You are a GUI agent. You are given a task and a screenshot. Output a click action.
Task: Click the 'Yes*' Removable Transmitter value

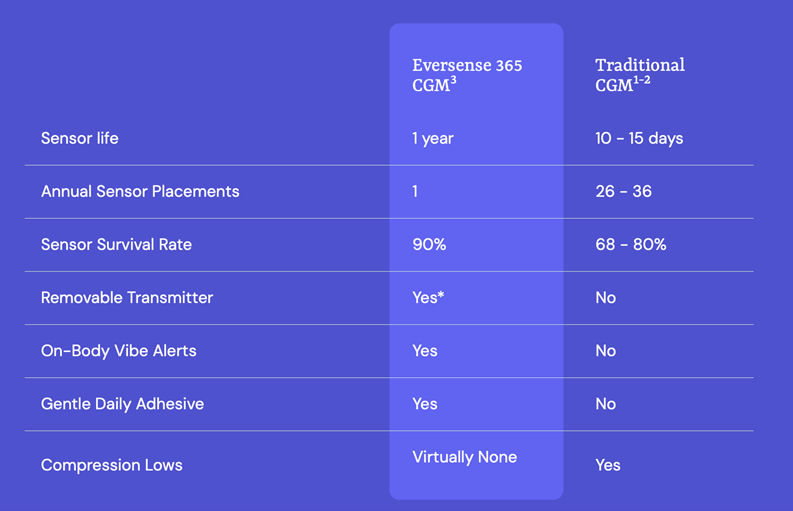pyautogui.click(x=428, y=297)
